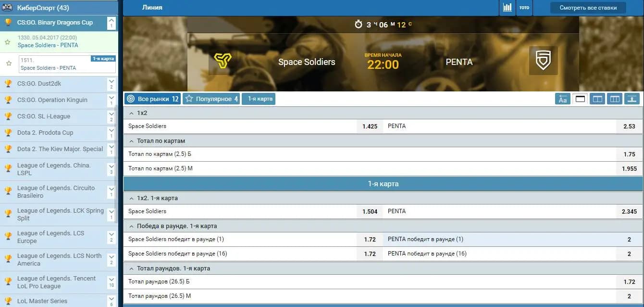Image resolution: width=644 pixels, height=307 pixels.
Task: Switch to three-column layout view
Action: [x=615, y=99]
